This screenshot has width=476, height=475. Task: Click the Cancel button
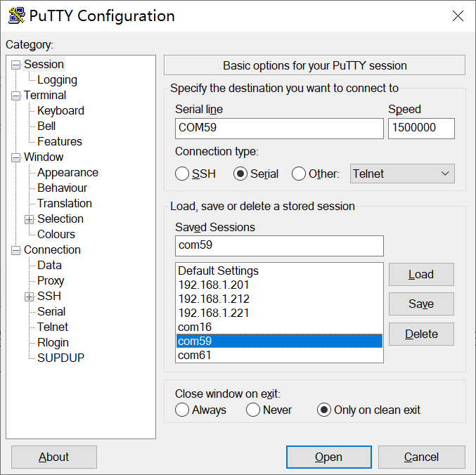tap(422, 457)
